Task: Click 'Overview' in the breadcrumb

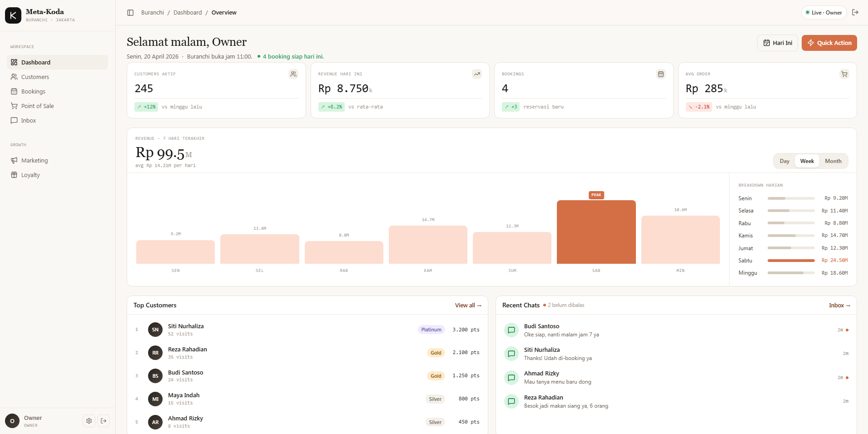Action: tap(224, 13)
